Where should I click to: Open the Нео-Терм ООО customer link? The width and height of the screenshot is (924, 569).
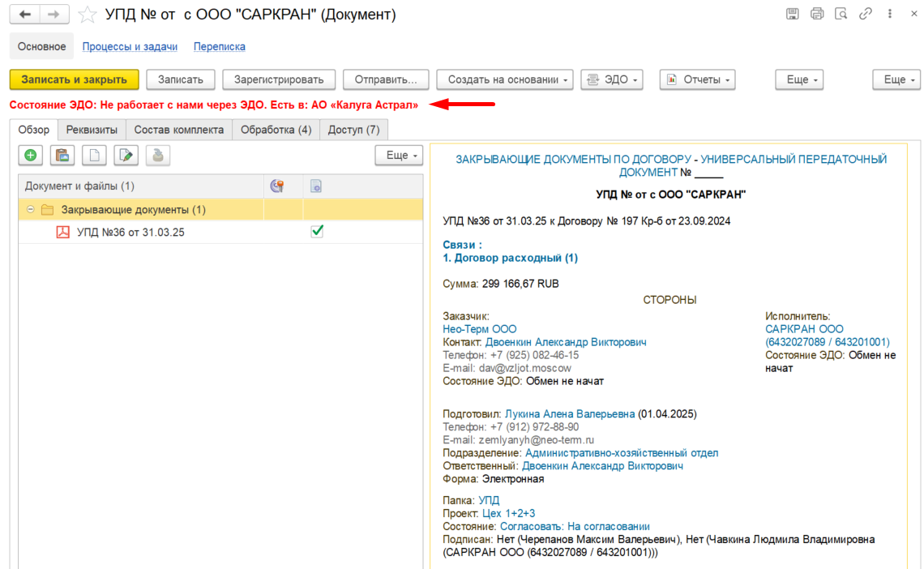480,329
